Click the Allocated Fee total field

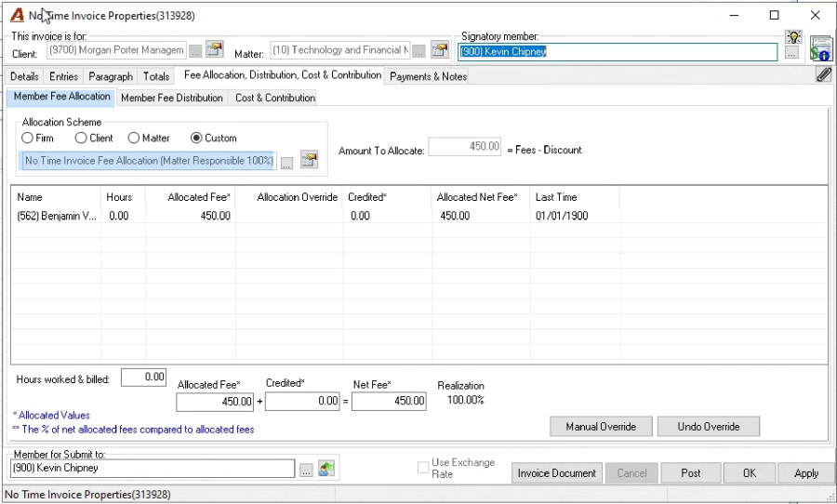(215, 402)
